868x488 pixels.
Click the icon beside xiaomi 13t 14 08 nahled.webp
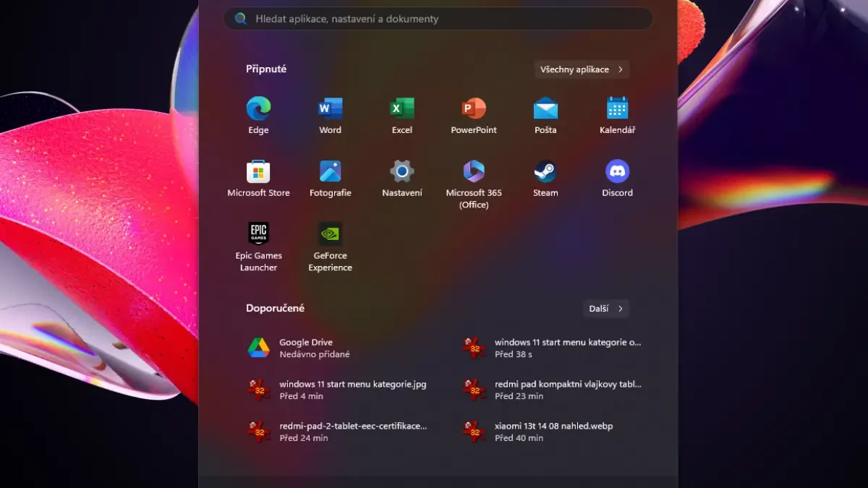[x=474, y=432]
